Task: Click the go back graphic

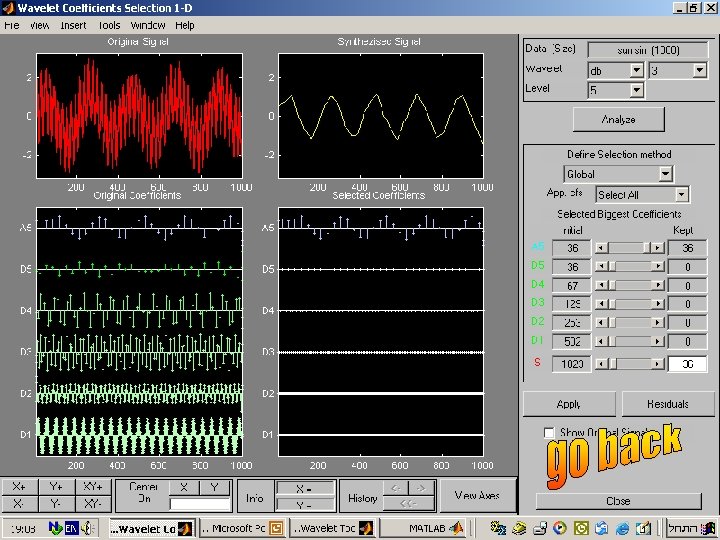Action: [x=613, y=456]
